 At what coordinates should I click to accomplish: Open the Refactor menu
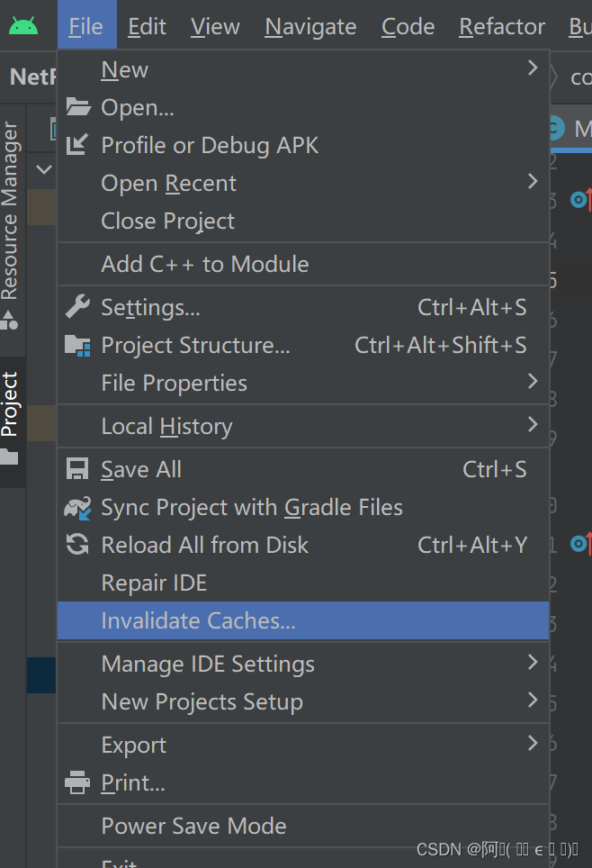[x=501, y=26]
